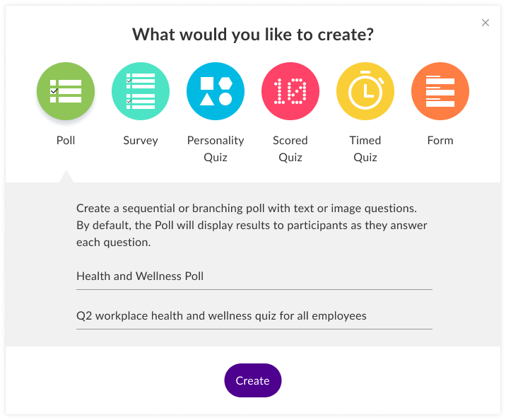Viewport: 506px width, 420px height.
Task: Click the Form text label
Action: point(440,140)
